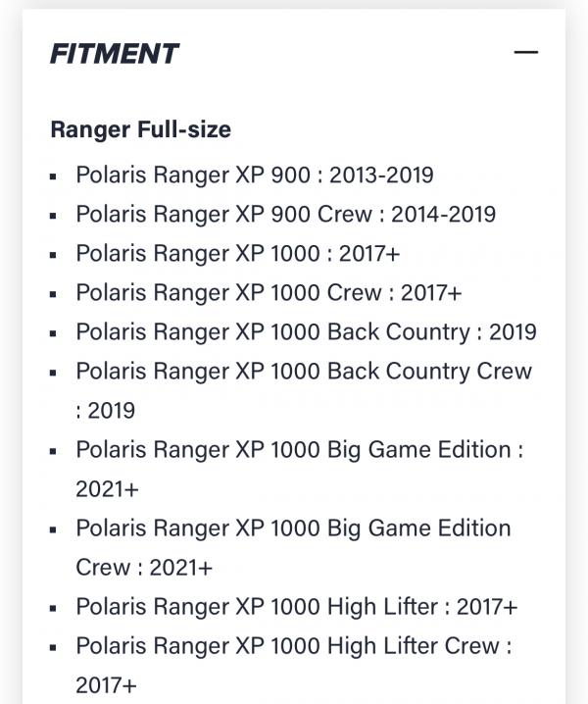Screen dimensions: 588x704
Task: Click the FITMENT section heading
Action: [x=115, y=54]
